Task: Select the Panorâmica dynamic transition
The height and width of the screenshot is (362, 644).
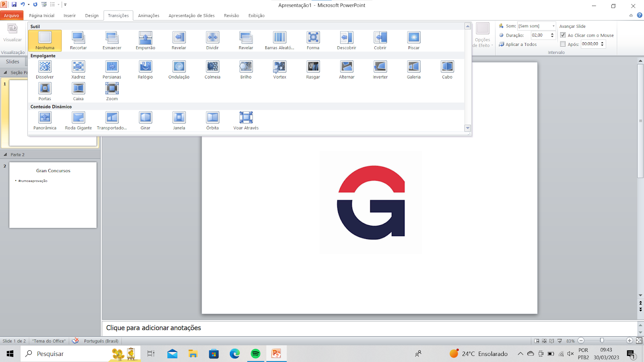Action: (x=45, y=121)
